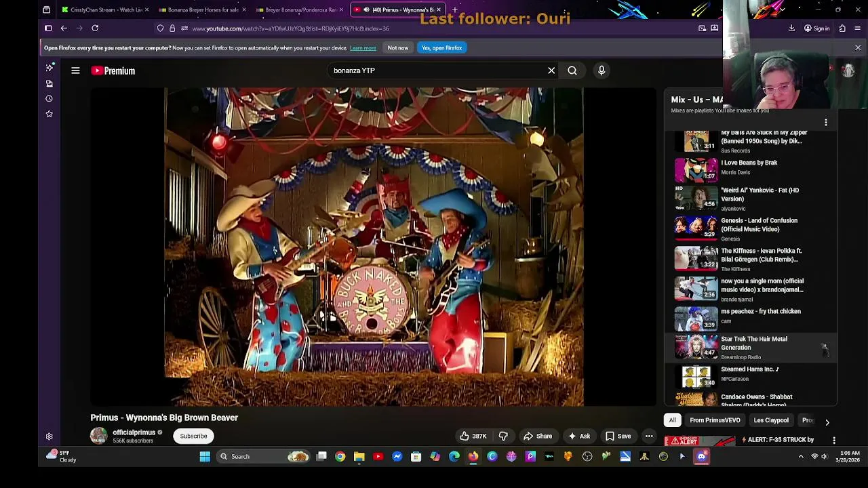
Task: Click the Ask button under video
Action: 578,436
